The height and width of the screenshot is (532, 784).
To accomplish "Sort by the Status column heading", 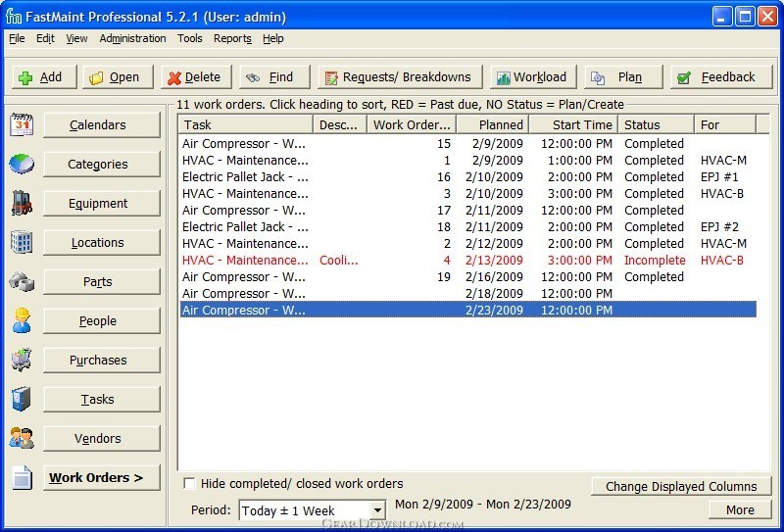I will pos(657,124).
